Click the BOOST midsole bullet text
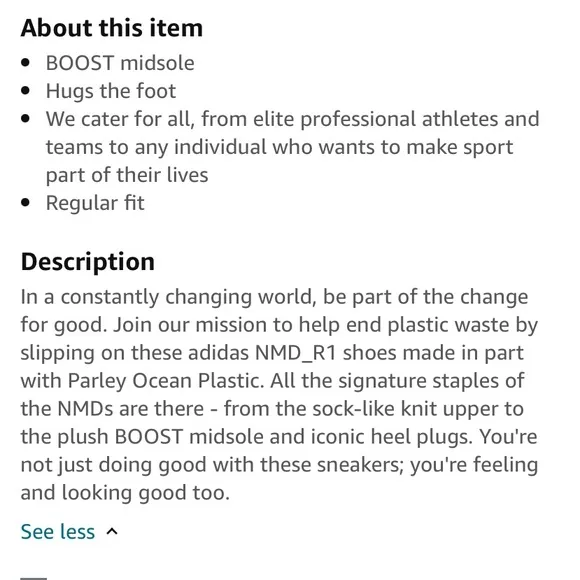This screenshot has width=580, height=580. 120,63
